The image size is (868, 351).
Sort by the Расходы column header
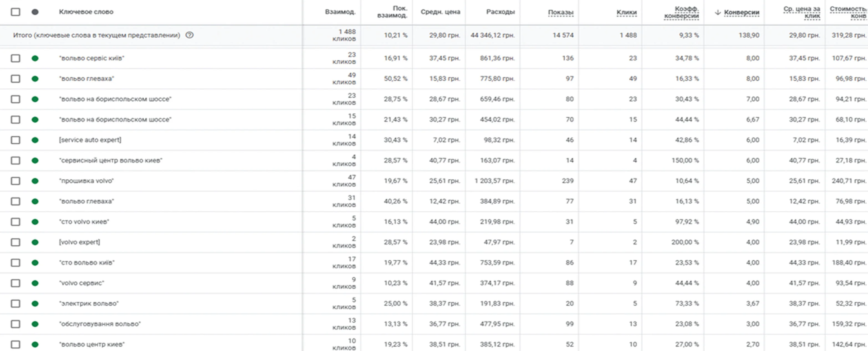pos(501,12)
